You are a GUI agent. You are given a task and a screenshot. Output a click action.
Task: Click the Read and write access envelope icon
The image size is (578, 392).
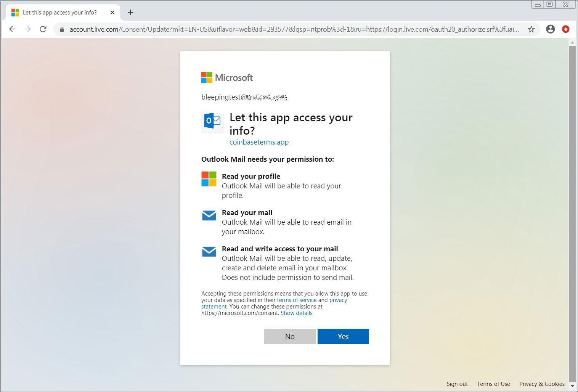[x=209, y=252]
